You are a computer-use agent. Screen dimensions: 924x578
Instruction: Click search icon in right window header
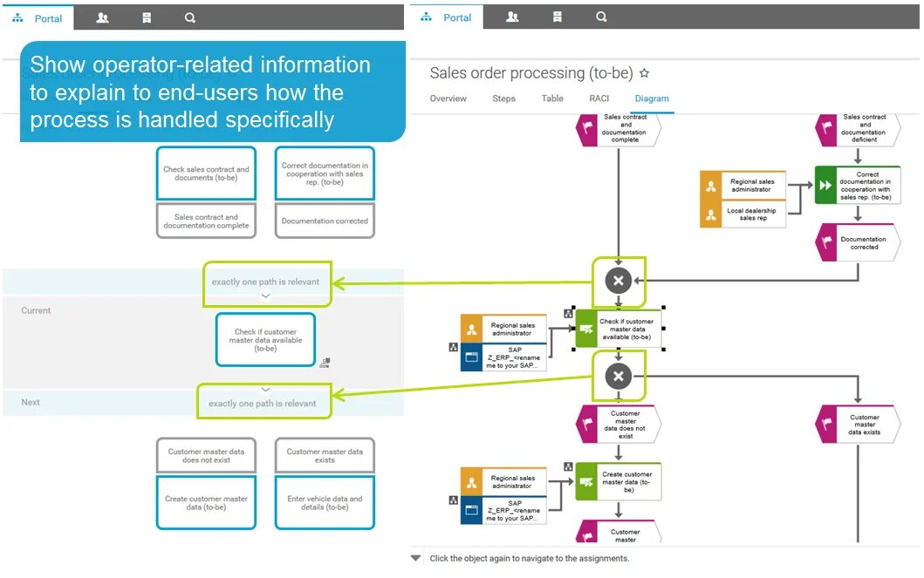tap(600, 17)
